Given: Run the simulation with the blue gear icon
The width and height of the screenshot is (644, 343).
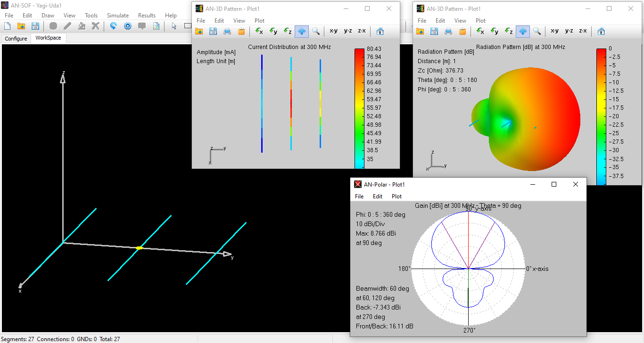Looking at the screenshot, I should tap(128, 26).
